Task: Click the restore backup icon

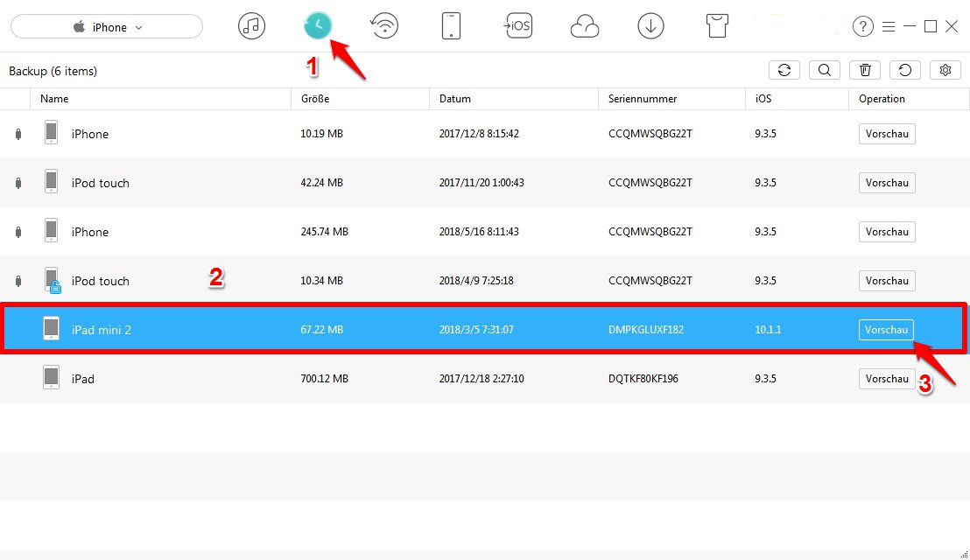Action: coord(905,70)
